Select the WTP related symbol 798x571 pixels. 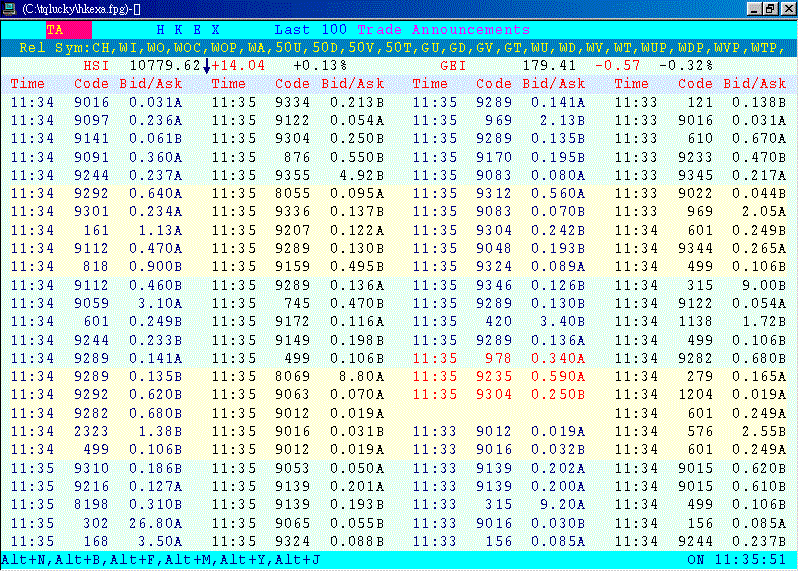[764, 48]
